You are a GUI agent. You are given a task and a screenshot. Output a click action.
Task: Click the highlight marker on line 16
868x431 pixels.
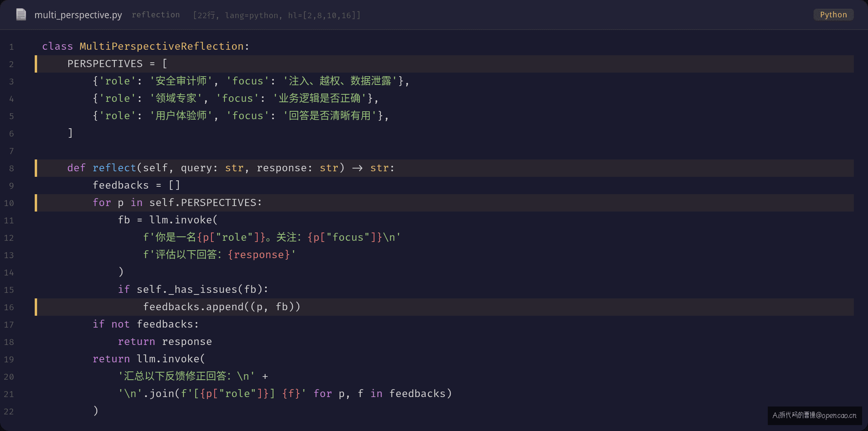[36, 307]
